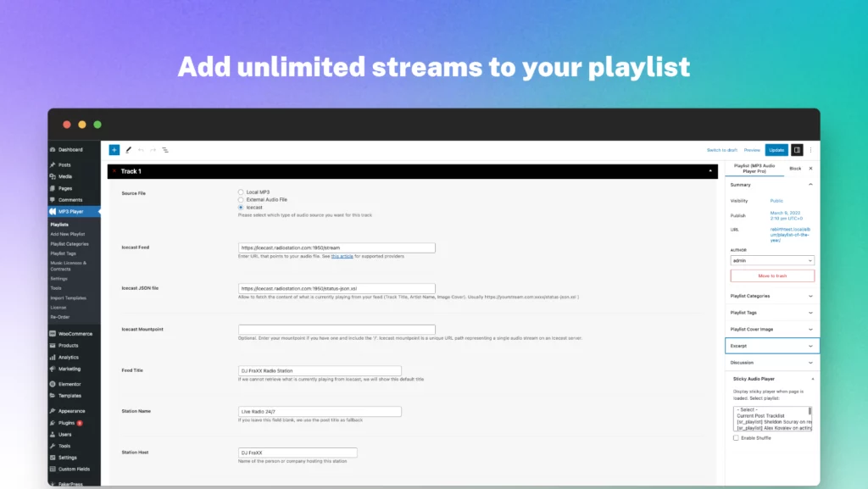The image size is (868, 489).
Task: Click the Station Host input field
Action: [298, 453]
